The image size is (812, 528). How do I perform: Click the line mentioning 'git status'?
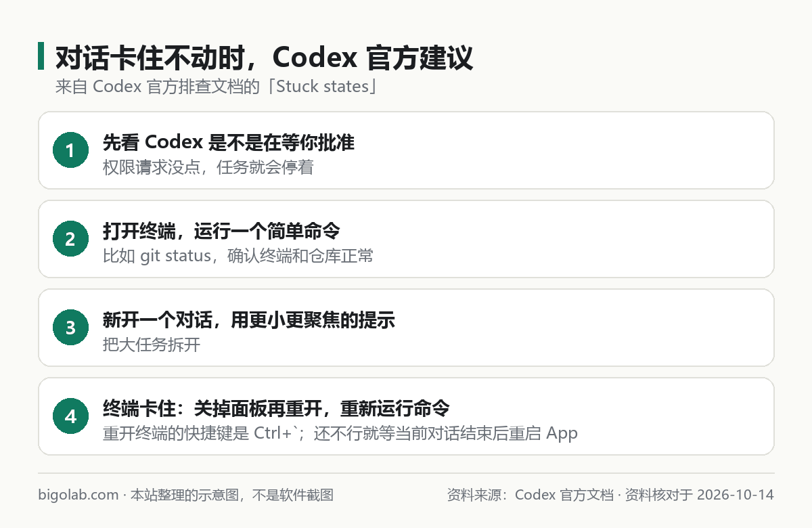pos(238,256)
